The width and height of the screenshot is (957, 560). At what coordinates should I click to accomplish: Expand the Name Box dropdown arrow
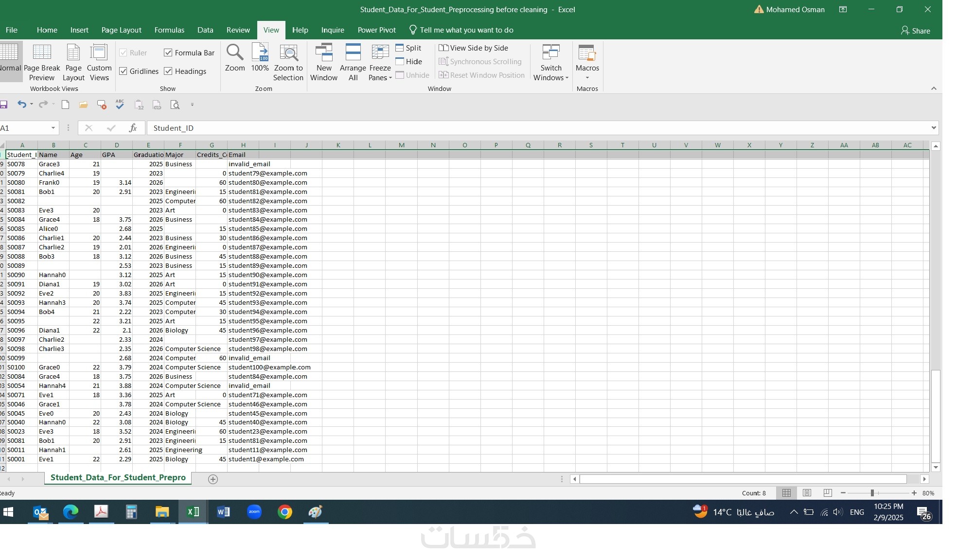(x=53, y=128)
